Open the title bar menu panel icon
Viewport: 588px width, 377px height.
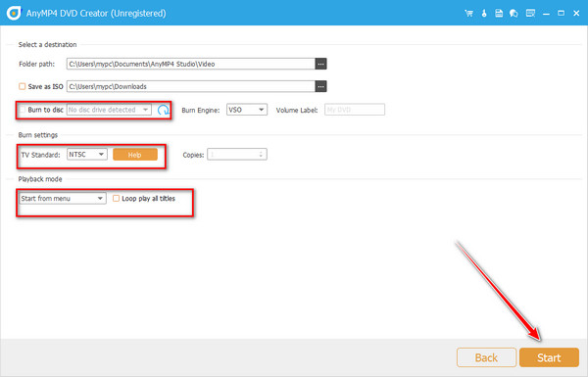coord(530,14)
